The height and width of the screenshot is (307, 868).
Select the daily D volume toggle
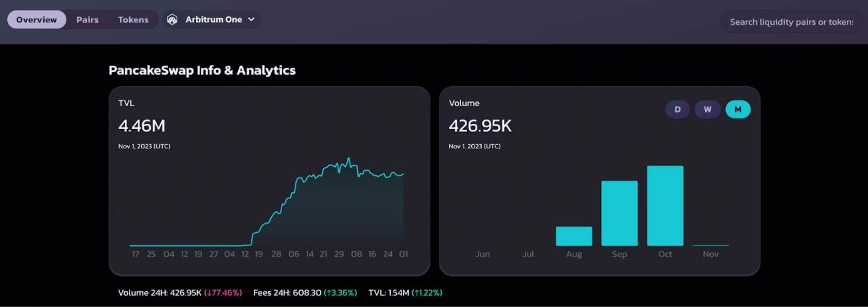678,109
